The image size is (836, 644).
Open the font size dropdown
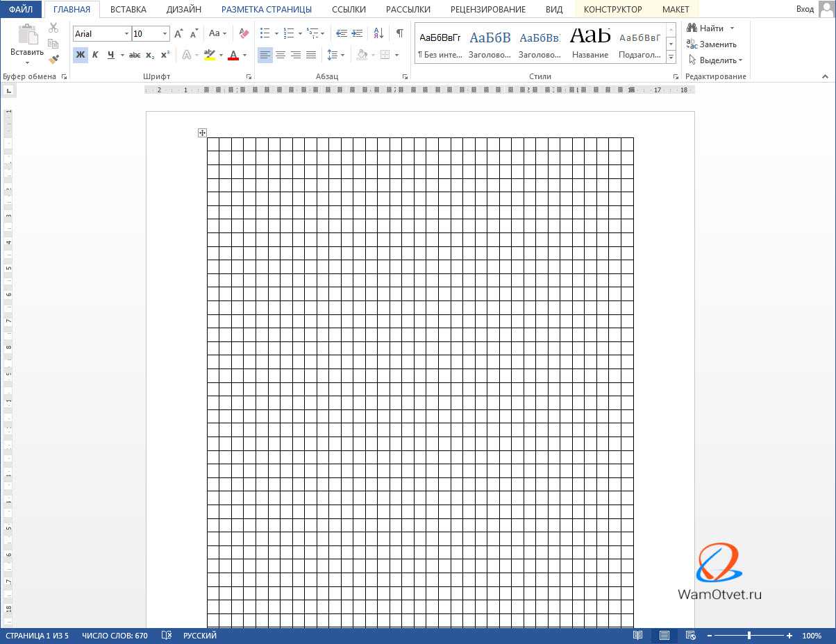point(165,34)
